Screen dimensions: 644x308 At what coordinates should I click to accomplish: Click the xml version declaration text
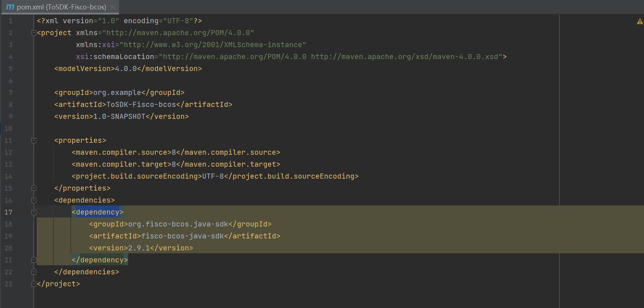pos(119,21)
